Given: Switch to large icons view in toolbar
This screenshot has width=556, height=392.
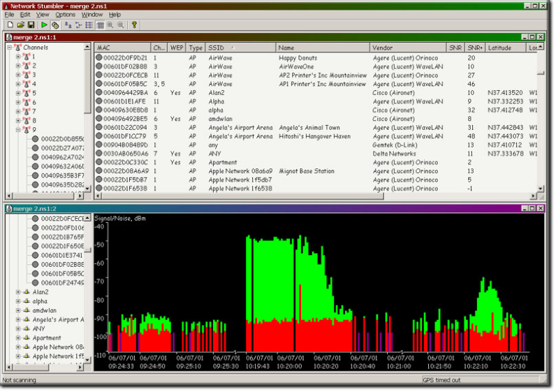Looking at the screenshot, I should click(x=68, y=25).
